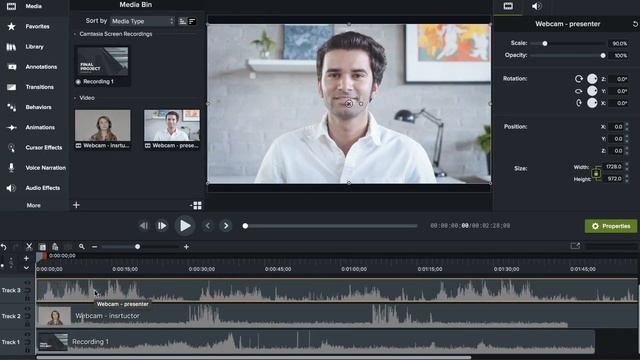
Task: Increase Width using stepper arrow
Action: point(627,164)
